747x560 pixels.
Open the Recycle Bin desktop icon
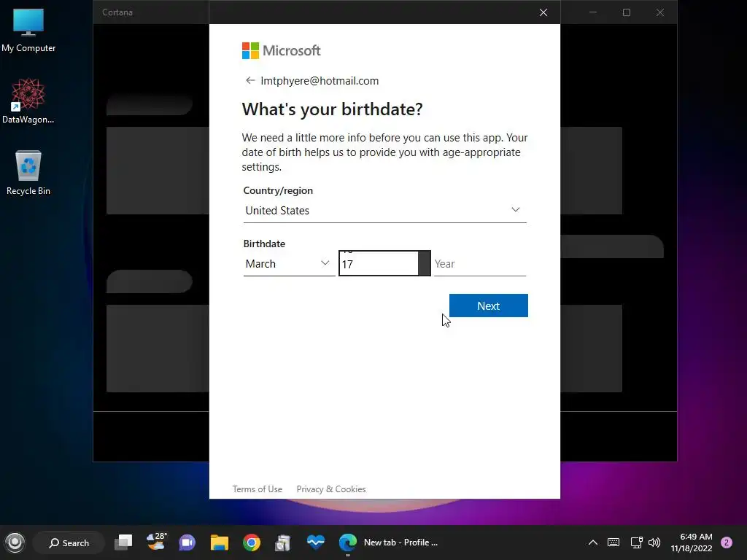coord(28,172)
